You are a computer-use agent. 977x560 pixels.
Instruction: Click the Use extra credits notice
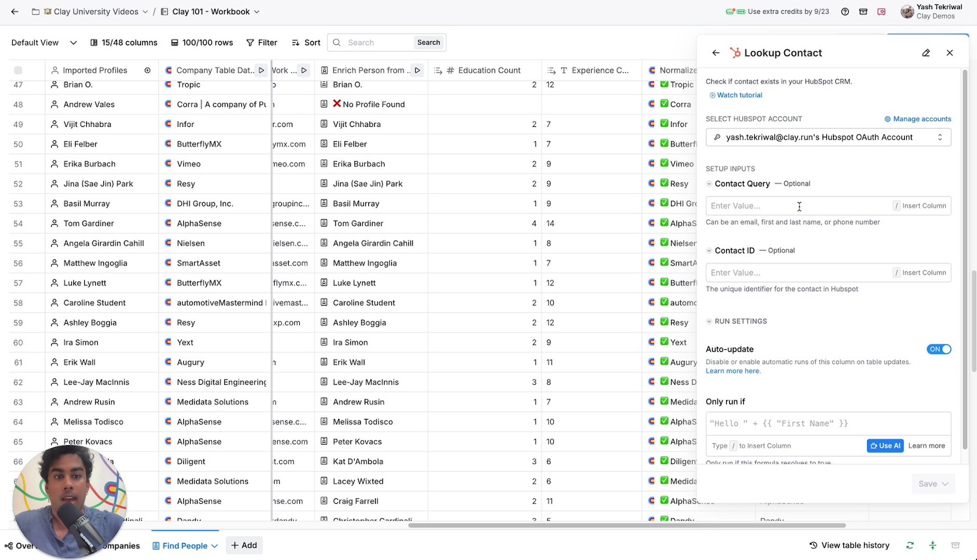[x=777, y=12]
